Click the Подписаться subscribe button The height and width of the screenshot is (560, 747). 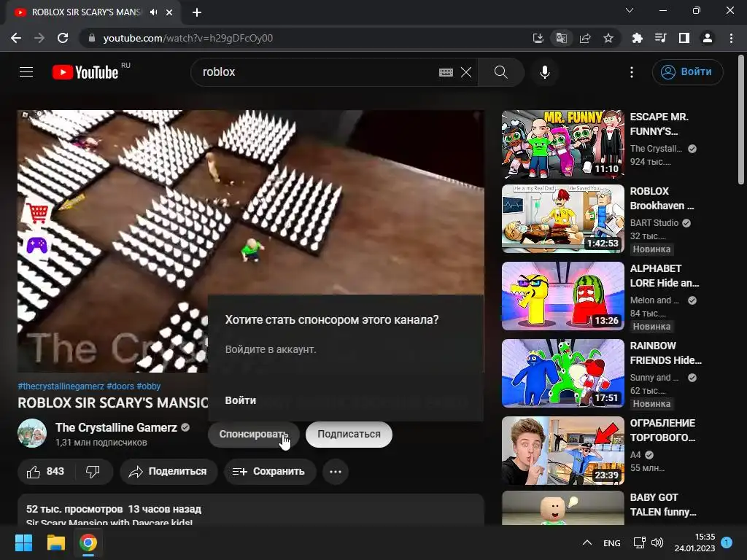(x=349, y=435)
